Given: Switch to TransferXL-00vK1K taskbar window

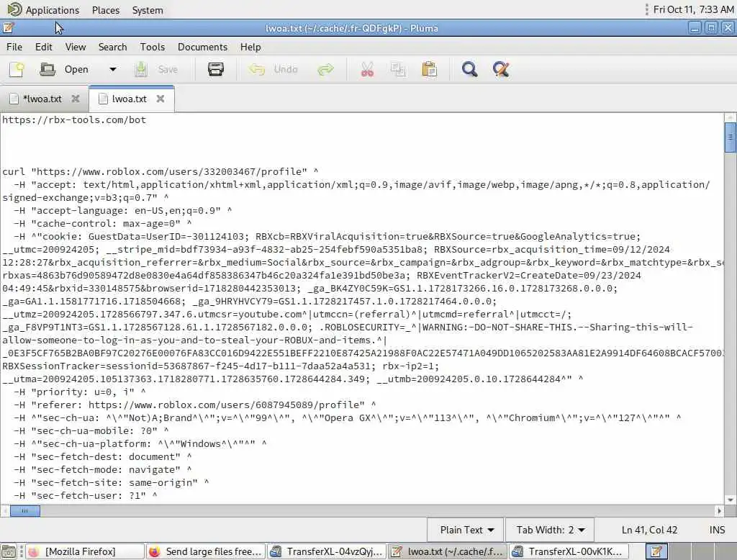Looking at the screenshot, I should coord(569,551).
